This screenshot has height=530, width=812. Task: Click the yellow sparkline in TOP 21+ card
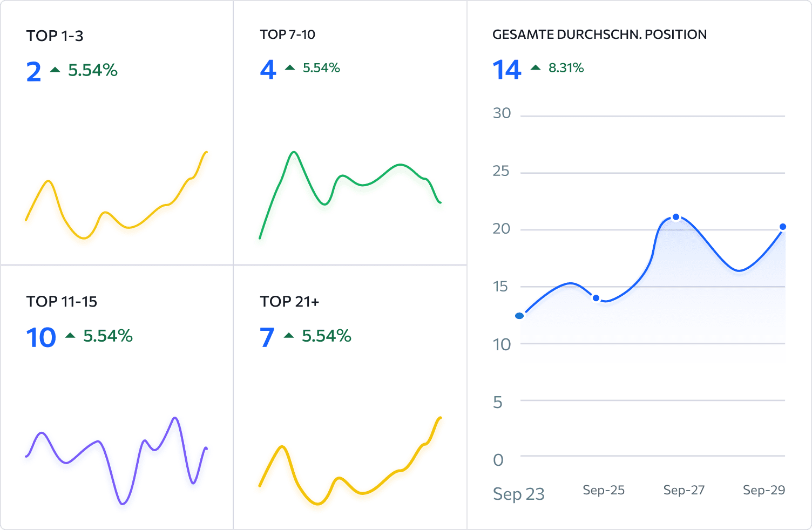tap(350, 461)
